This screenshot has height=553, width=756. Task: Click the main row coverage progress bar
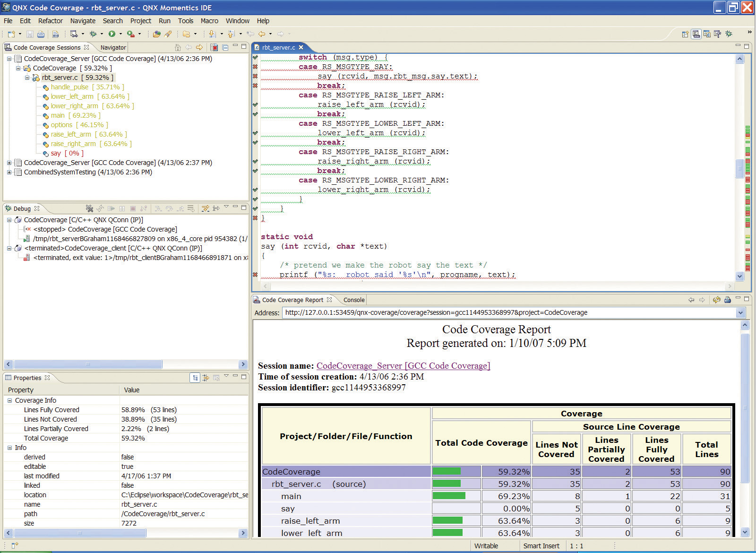coord(449,496)
